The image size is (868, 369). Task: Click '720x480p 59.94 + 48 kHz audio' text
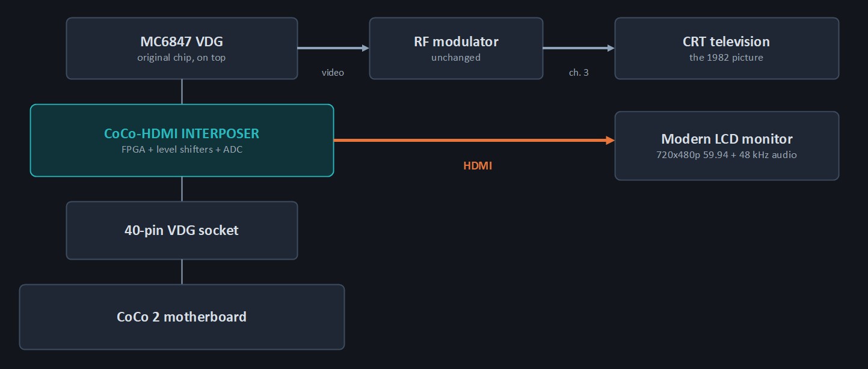(x=727, y=155)
